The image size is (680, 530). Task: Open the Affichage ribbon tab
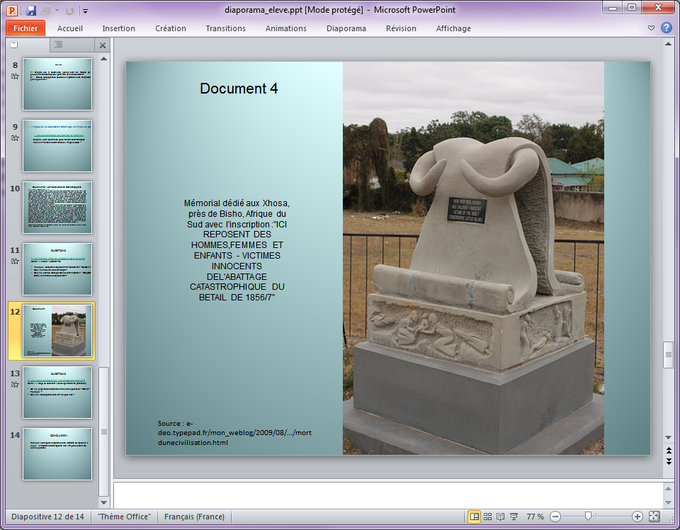click(453, 28)
